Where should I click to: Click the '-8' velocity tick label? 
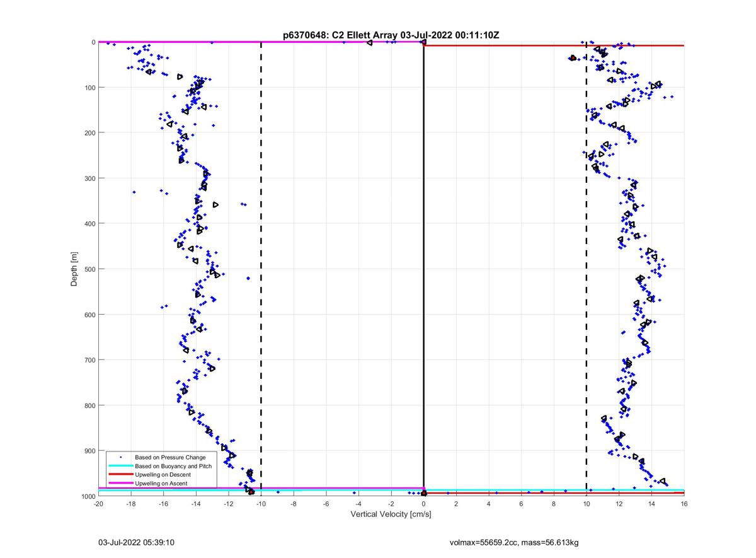294,504
